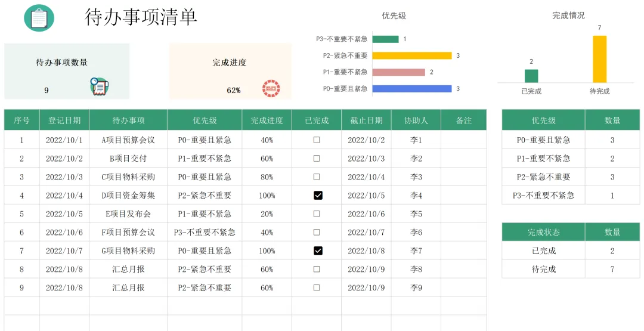This screenshot has width=644, height=331.
Task: Select assistant cell 李9
Action: coord(416,288)
